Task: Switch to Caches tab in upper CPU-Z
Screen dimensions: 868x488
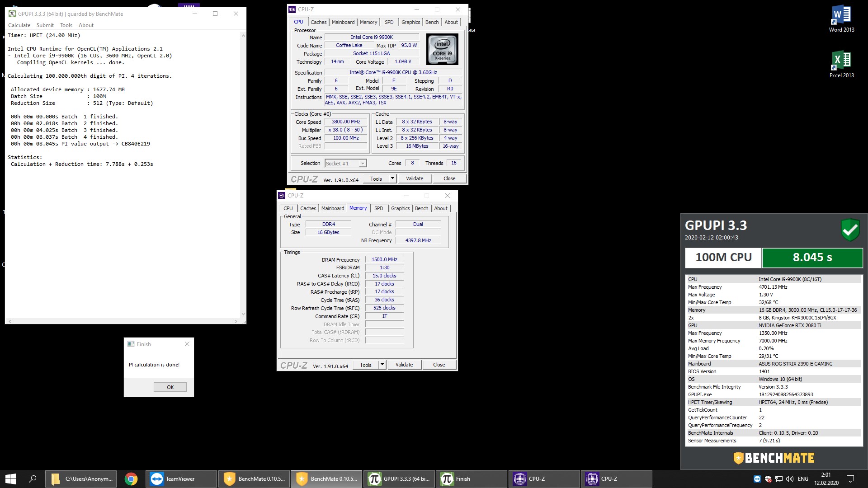Action: click(318, 22)
